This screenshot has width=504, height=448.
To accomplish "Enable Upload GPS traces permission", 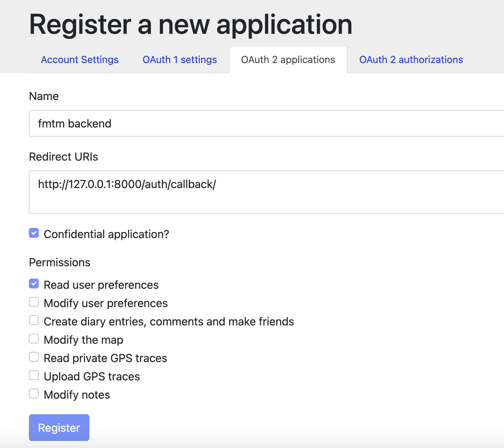I will coord(34,375).
